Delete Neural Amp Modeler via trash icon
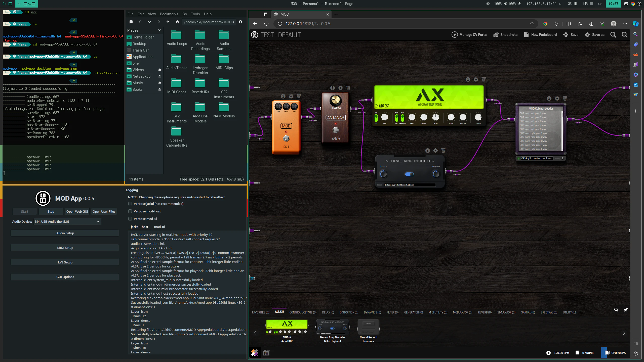644x362 pixels. (443, 151)
